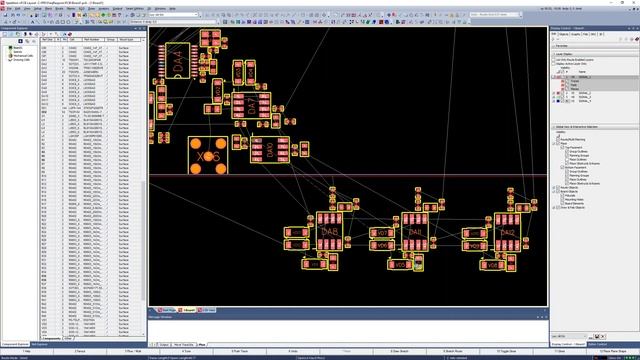This screenshot has height=360, width=640.
Task: Open the Route menu
Action: (x=59, y=8)
